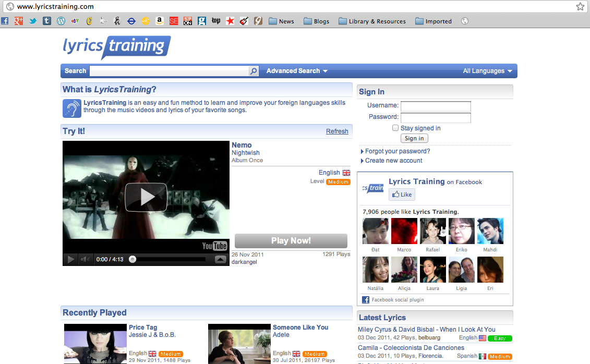Open the Nemo song title link
This screenshot has height=364, width=590.
click(242, 145)
